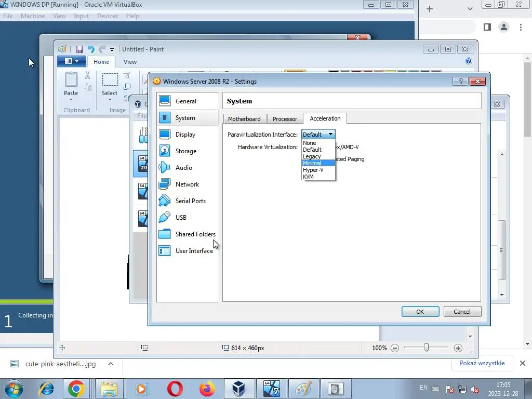
Task: Choose Legacy in the paravirtualization list
Action: (x=318, y=156)
